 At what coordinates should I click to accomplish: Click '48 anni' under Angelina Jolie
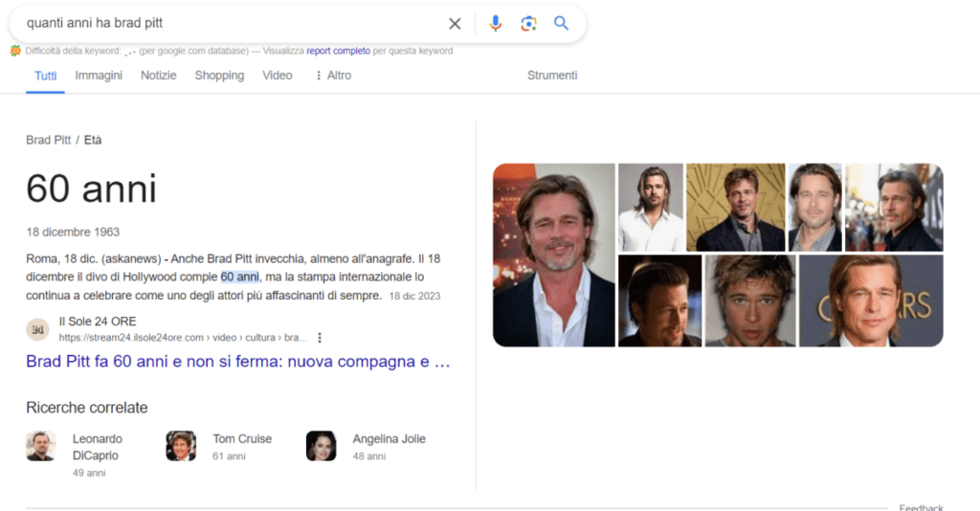click(368, 456)
